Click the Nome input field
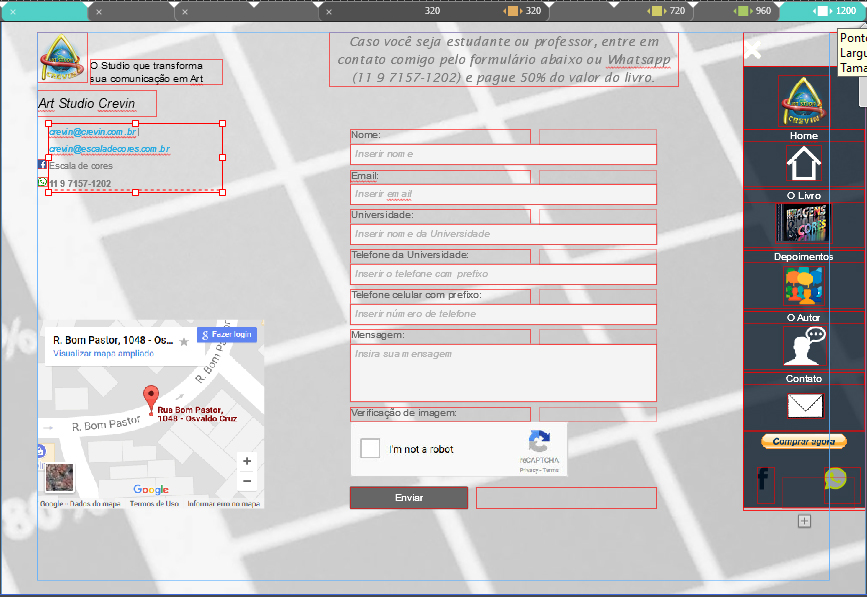 (x=503, y=154)
